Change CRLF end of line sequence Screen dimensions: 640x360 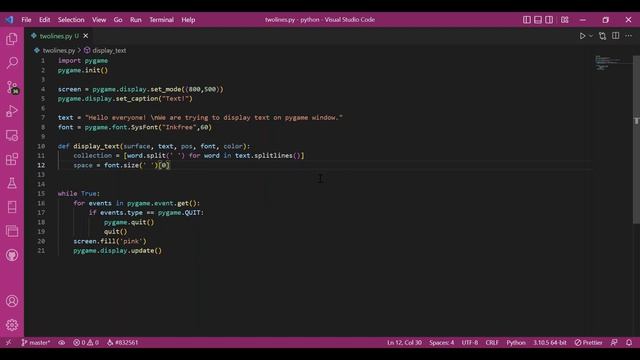(x=492, y=342)
